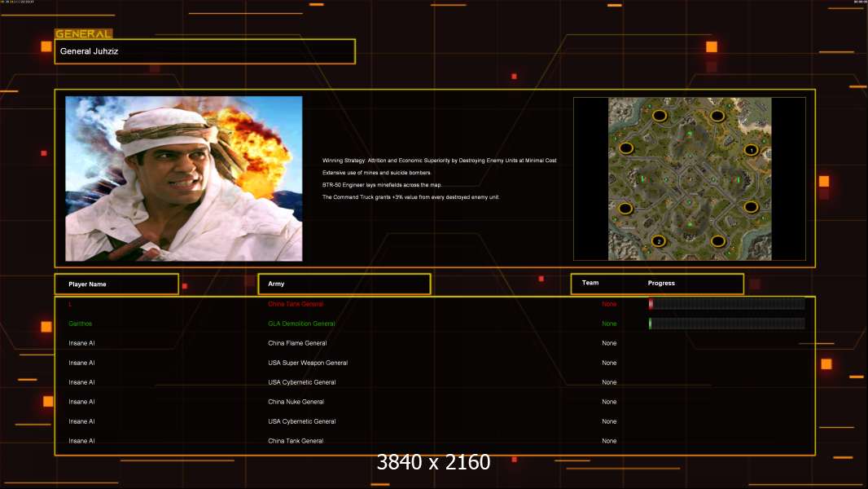Select the GLA Demolition General army entry
Viewport: 868px width, 489px height.
tap(301, 324)
